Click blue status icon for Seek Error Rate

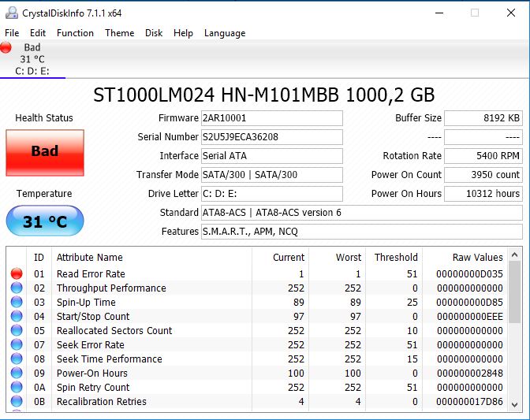click(17, 344)
